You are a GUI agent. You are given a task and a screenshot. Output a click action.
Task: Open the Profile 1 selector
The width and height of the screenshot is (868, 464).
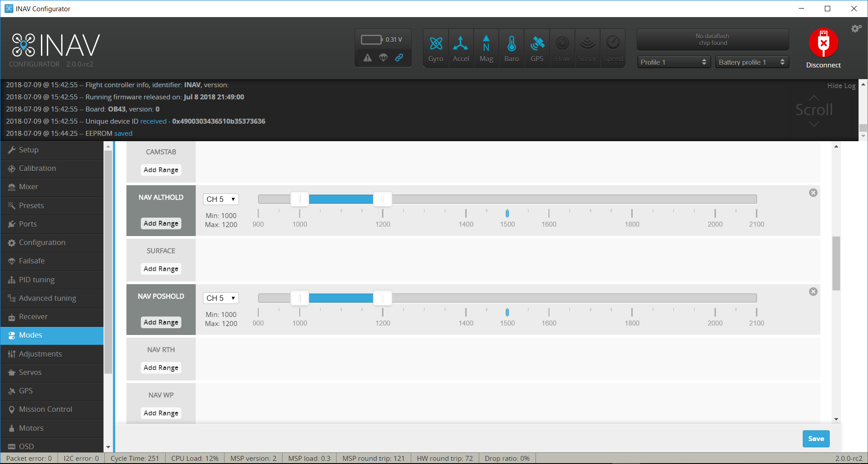(x=674, y=62)
